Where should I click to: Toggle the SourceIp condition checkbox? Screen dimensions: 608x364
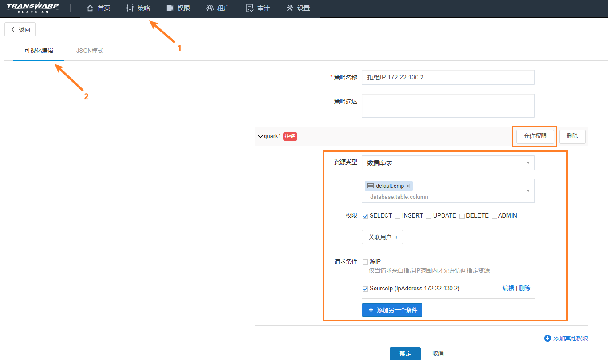(365, 289)
